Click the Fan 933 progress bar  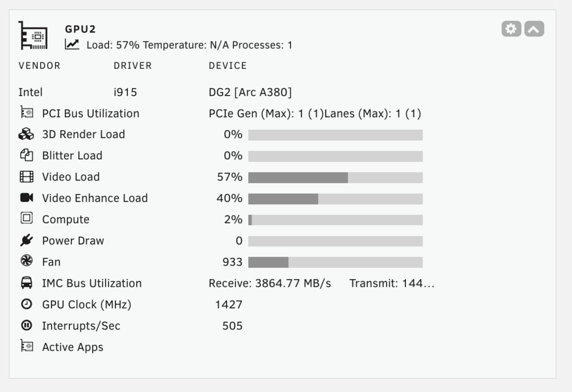coord(335,262)
